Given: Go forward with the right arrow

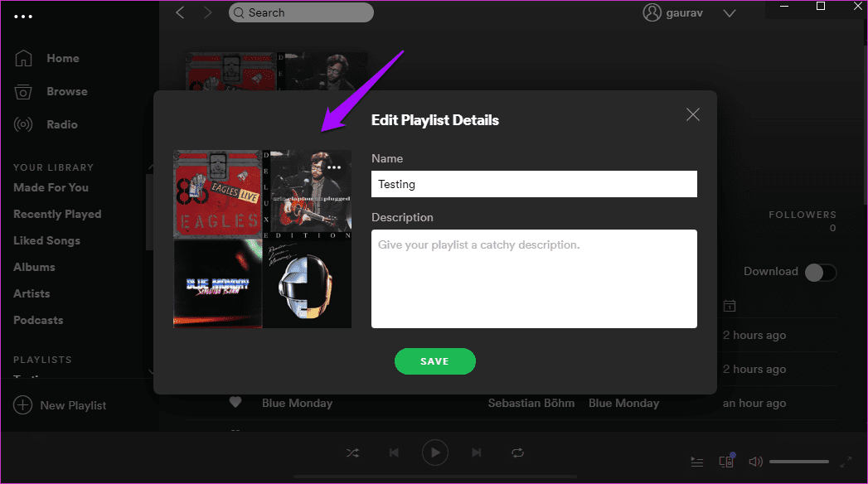Looking at the screenshot, I should (207, 12).
